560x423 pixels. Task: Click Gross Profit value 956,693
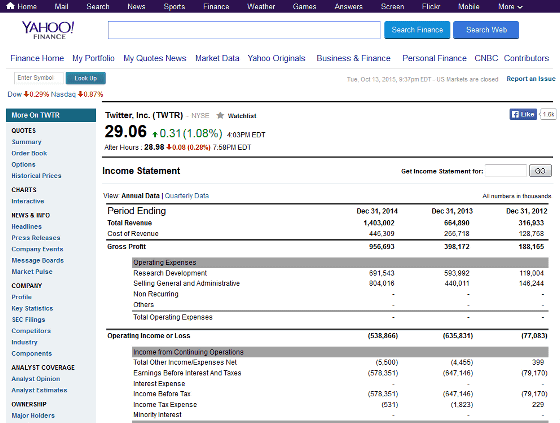click(x=382, y=247)
